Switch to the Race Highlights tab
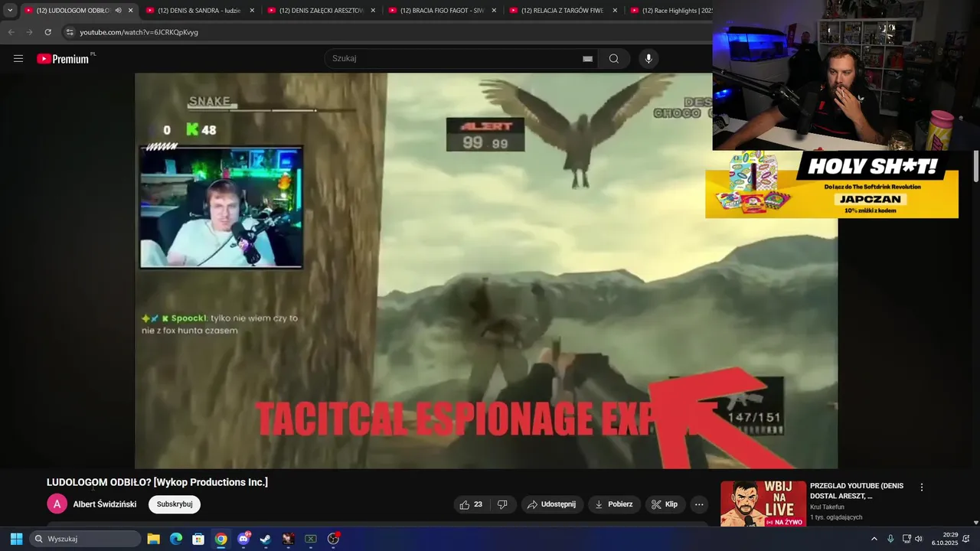Viewport: 980px width, 551px height. pos(671,11)
